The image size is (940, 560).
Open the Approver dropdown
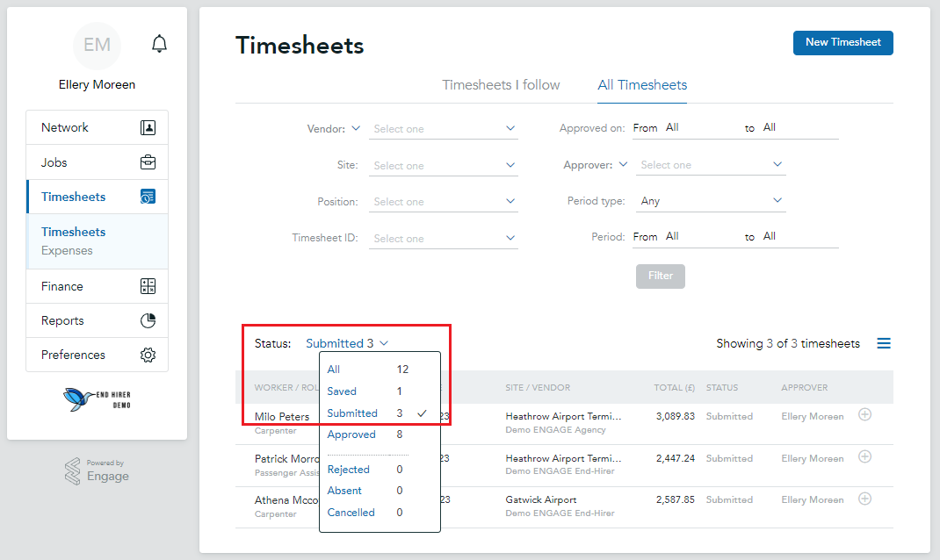(710, 164)
